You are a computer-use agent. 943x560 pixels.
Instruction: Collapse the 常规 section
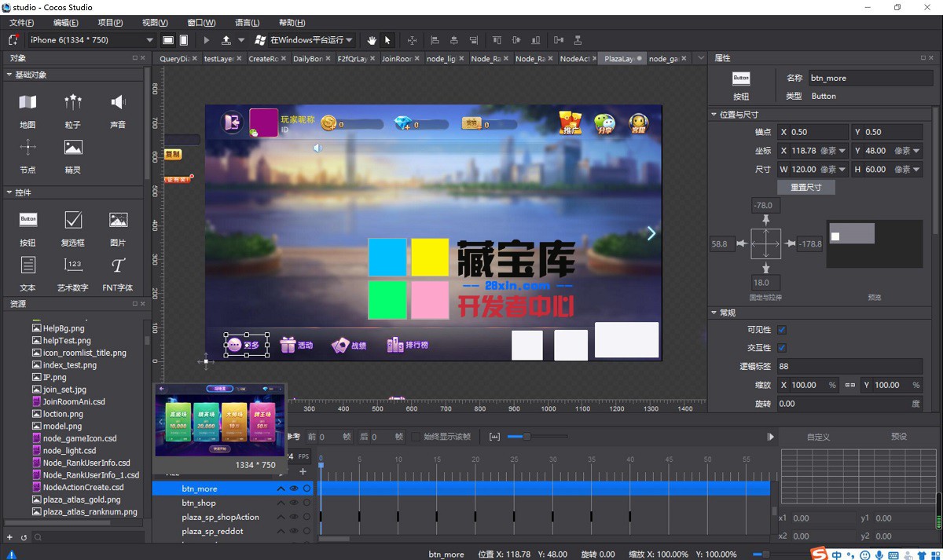[x=712, y=313]
